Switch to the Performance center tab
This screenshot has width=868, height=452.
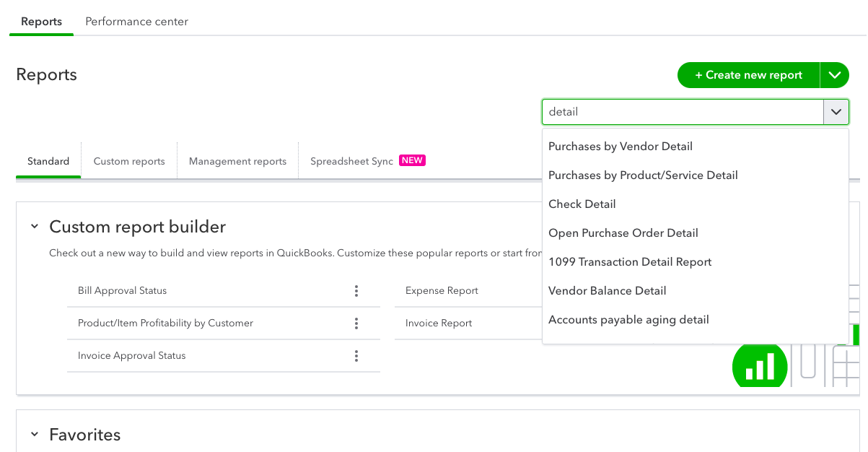[x=136, y=22]
